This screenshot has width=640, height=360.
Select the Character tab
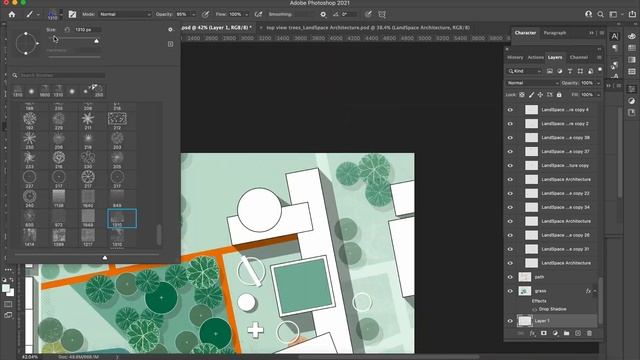tap(525, 33)
